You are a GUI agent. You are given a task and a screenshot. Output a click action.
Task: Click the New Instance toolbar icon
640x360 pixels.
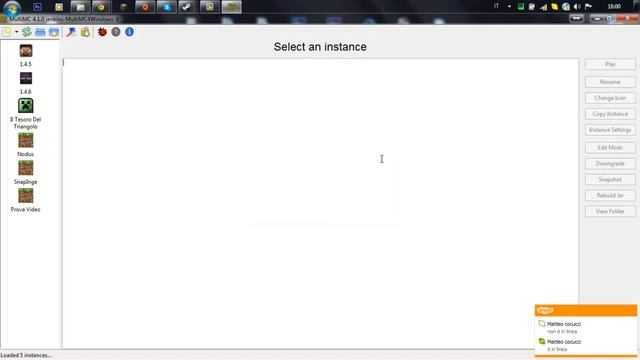pos(7,32)
